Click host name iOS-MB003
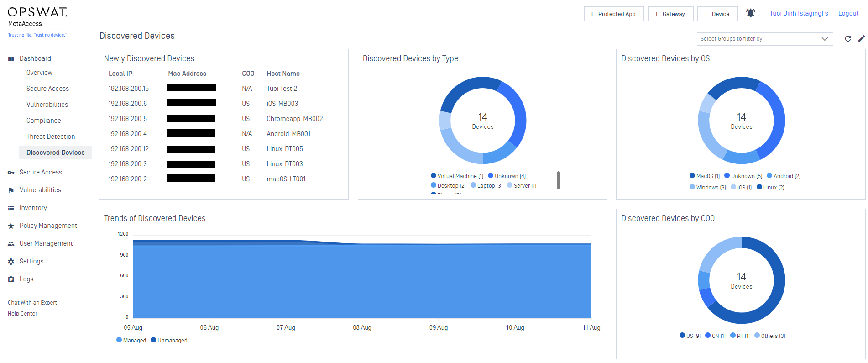 282,104
